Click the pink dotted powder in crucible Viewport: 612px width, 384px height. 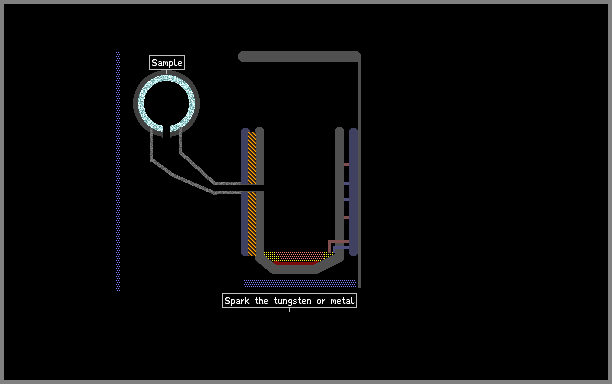300,256
